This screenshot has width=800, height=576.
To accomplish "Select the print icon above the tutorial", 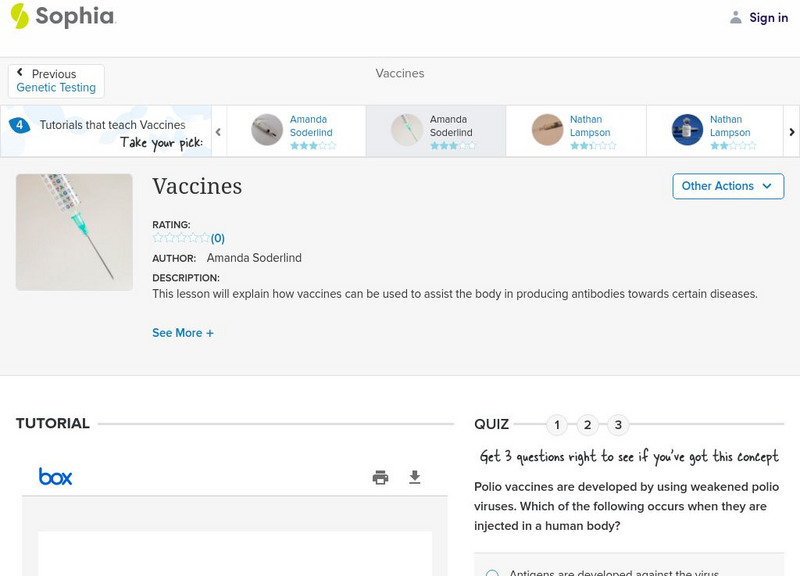I will [380, 477].
